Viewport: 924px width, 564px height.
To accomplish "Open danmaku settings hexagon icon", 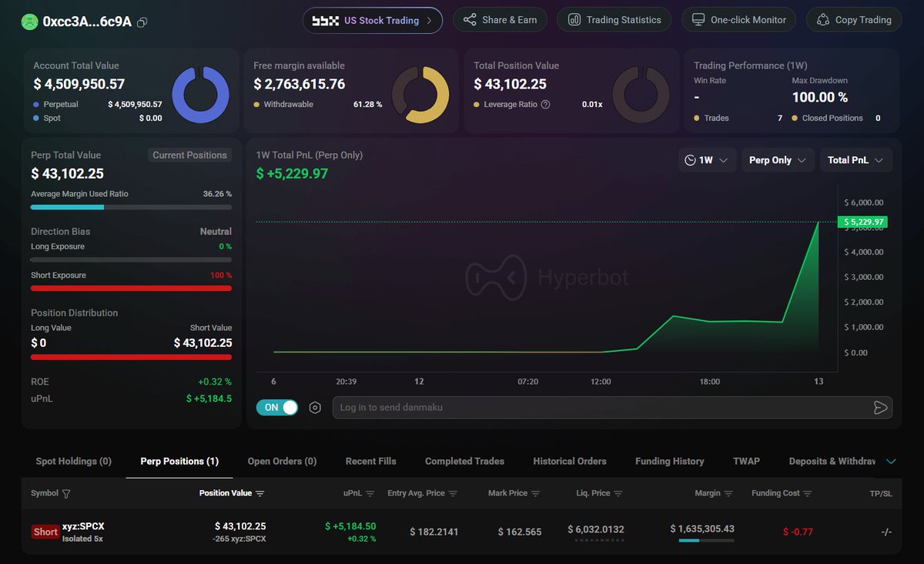I will click(x=315, y=408).
